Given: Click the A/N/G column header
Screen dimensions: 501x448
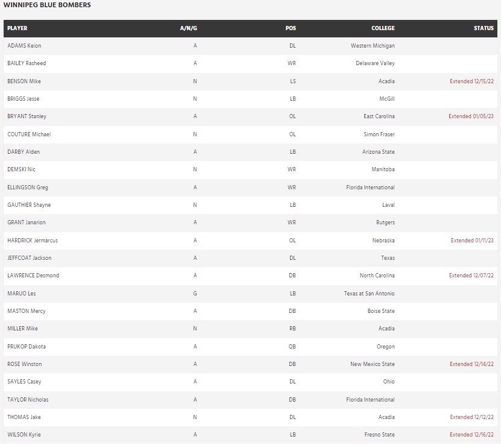Looking at the screenshot, I should (189, 28).
